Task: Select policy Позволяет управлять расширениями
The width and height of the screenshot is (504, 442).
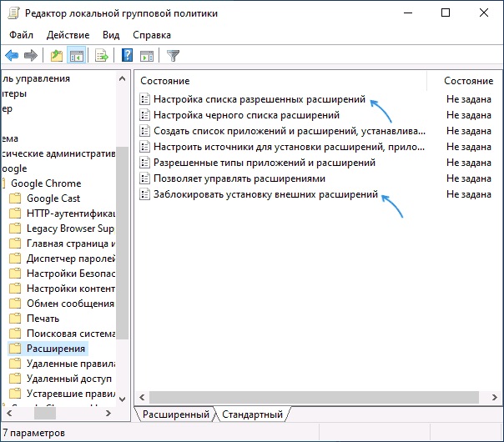Action: click(x=239, y=178)
